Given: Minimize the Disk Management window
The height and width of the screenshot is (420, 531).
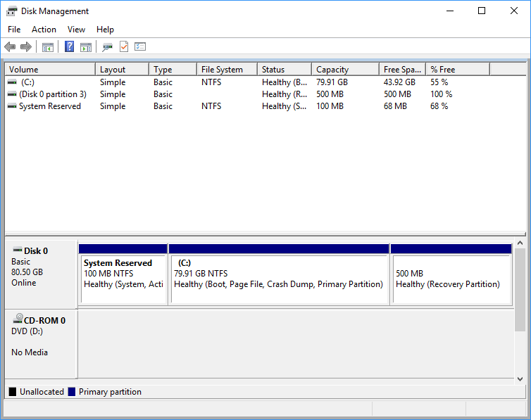Looking at the screenshot, I should [450, 11].
